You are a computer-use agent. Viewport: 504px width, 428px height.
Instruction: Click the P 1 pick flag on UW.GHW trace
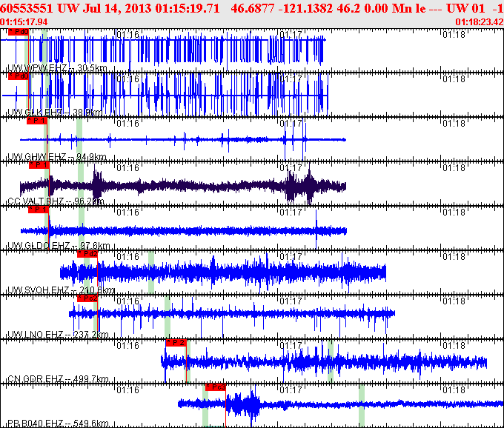[38, 121]
